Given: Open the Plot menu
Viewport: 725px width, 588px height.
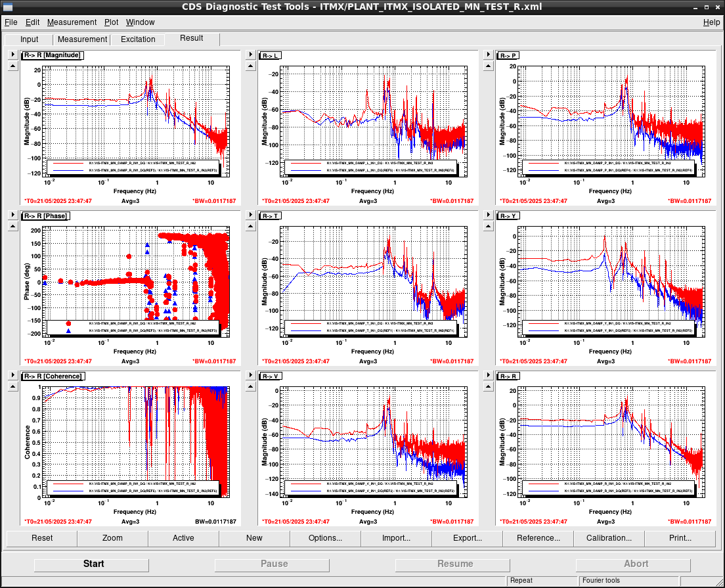Looking at the screenshot, I should click(111, 22).
